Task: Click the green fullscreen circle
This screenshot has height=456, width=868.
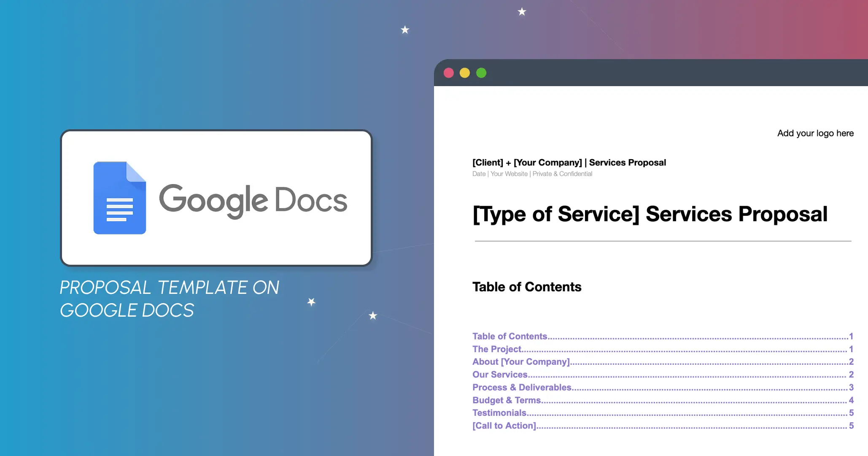Action: [481, 73]
